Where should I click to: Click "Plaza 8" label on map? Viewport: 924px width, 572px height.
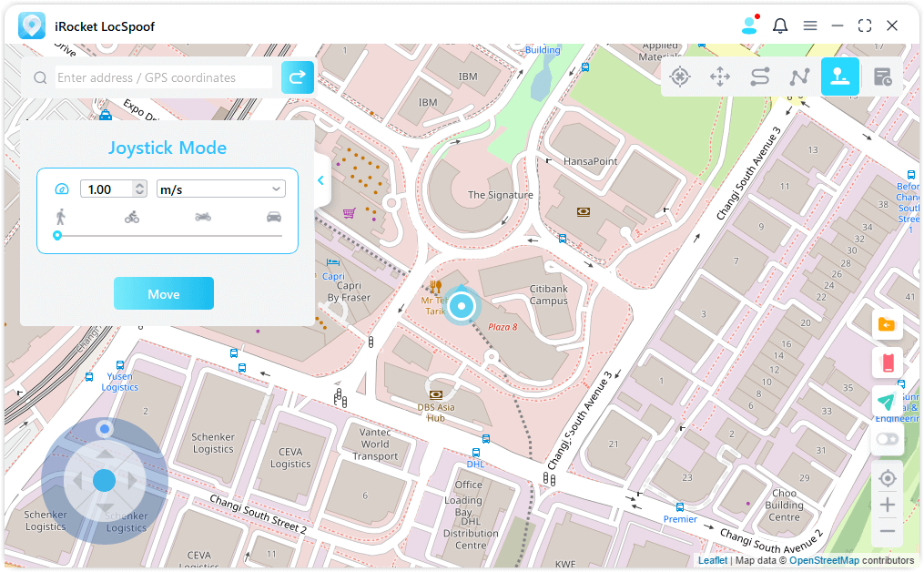[x=503, y=327]
